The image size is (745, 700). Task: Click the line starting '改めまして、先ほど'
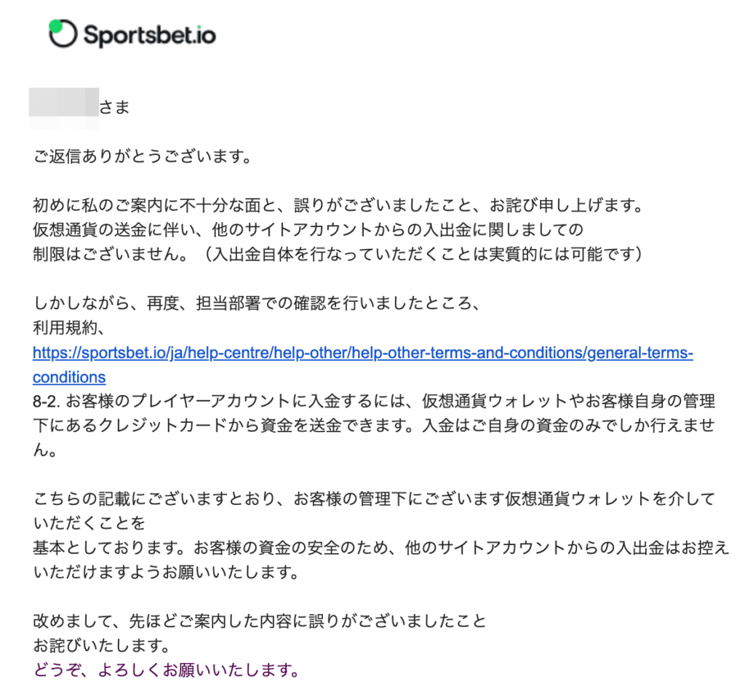coord(260,621)
